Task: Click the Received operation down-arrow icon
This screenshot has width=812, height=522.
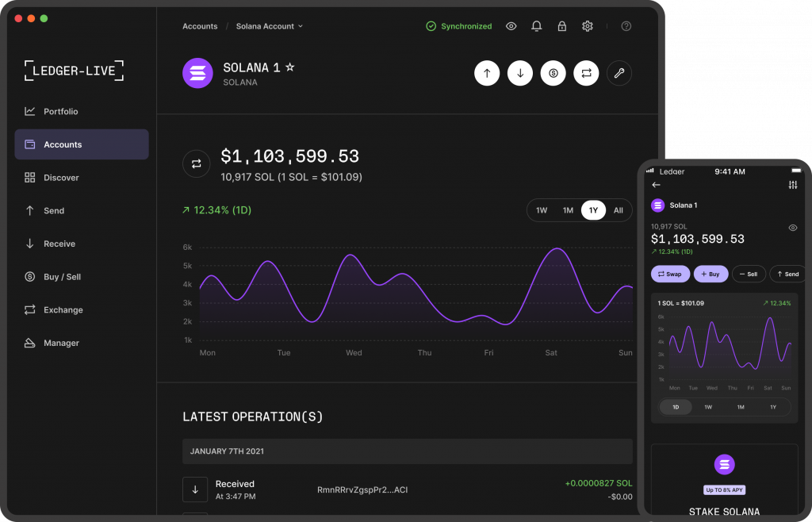Action: tap(195, 490)
